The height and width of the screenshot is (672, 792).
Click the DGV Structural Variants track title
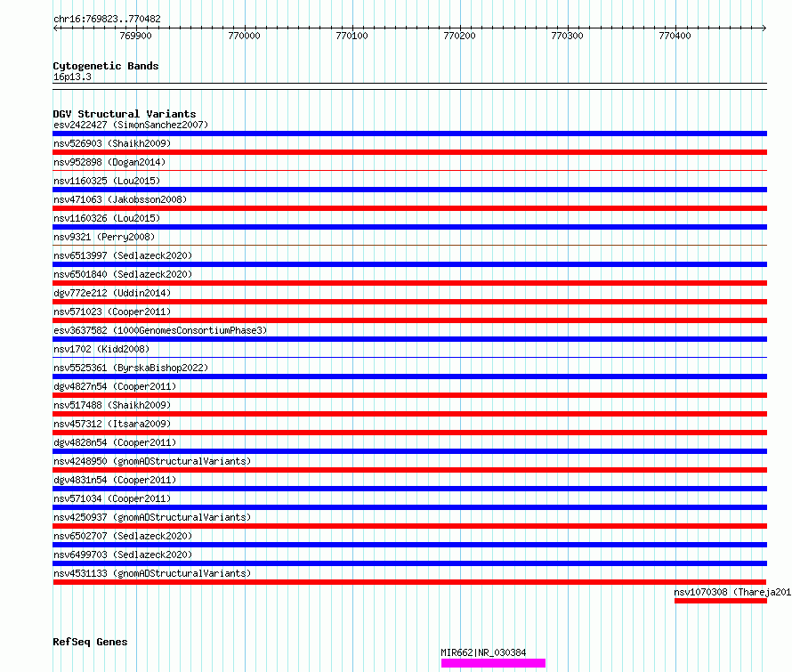pyautogui.click(x=125, y=114)
